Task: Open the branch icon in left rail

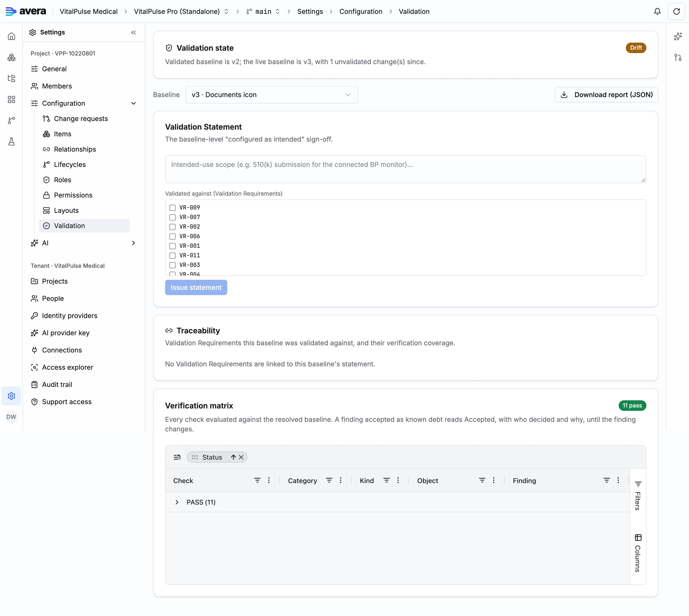Action: (x=11, y=121)
